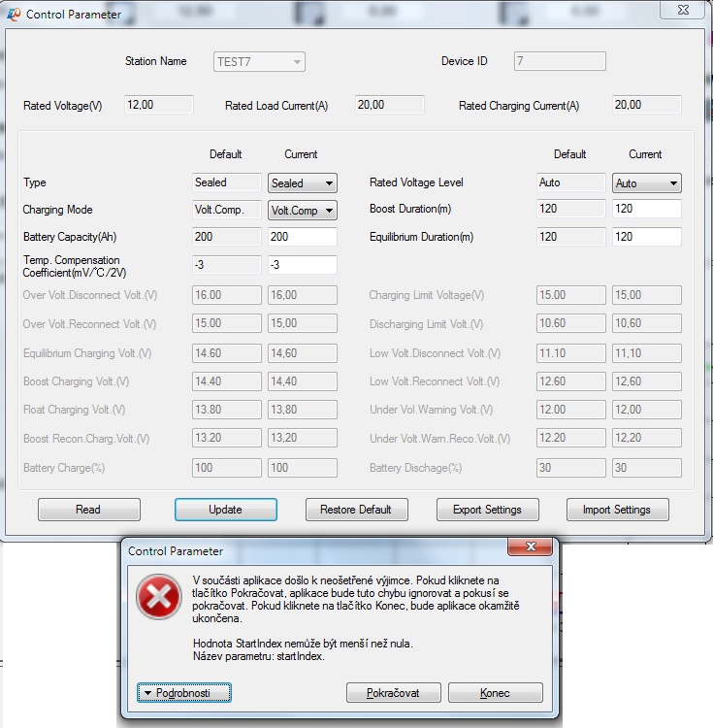Click Current Boost Recon.Charg.Volt. field 13,20

(303, 438)
